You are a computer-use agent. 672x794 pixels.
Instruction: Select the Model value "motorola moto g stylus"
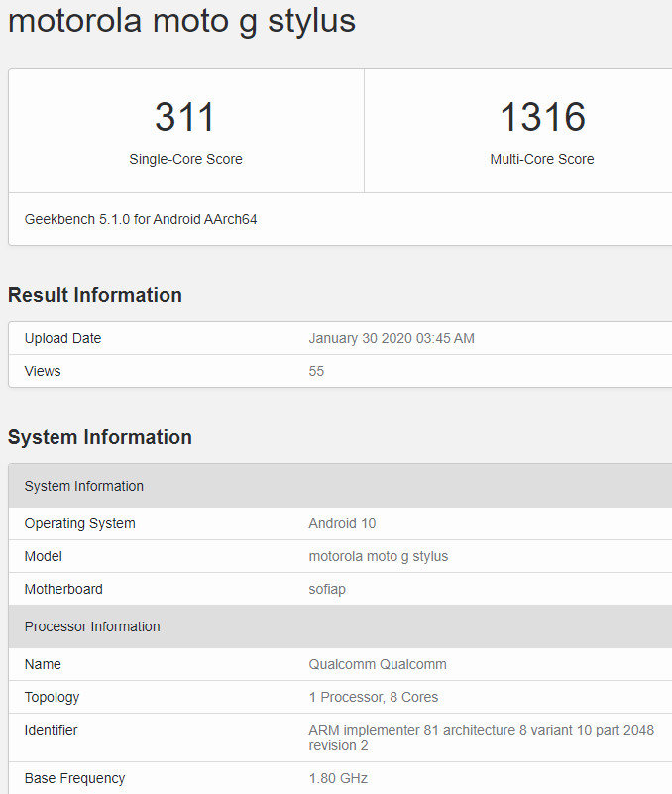tap(379, 556)
